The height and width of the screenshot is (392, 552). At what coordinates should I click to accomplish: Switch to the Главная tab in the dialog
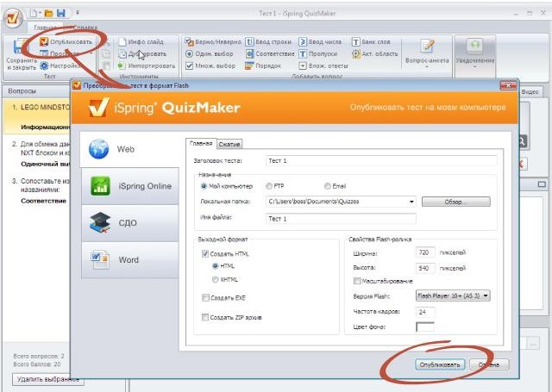(x=201, y=143)
